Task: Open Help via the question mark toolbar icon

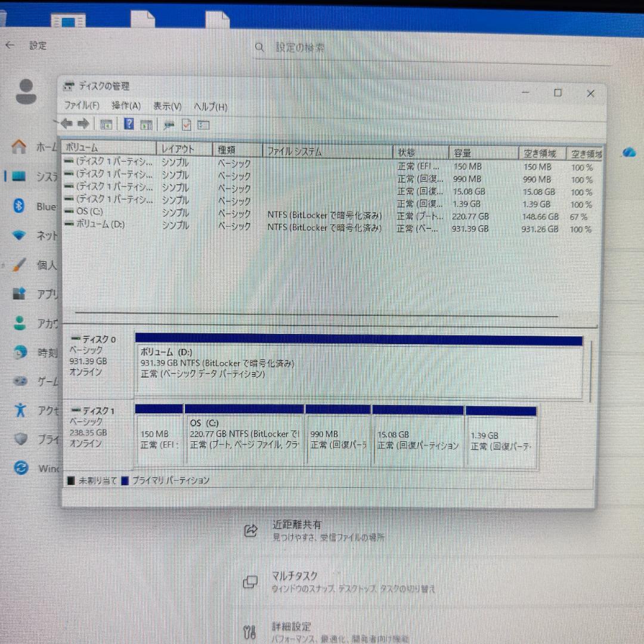Action: (x=129, y=124)
